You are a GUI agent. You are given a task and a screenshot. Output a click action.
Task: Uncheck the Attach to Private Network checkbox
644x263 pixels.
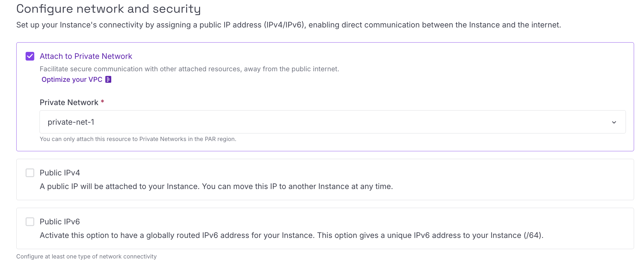(x=30, y=56)
